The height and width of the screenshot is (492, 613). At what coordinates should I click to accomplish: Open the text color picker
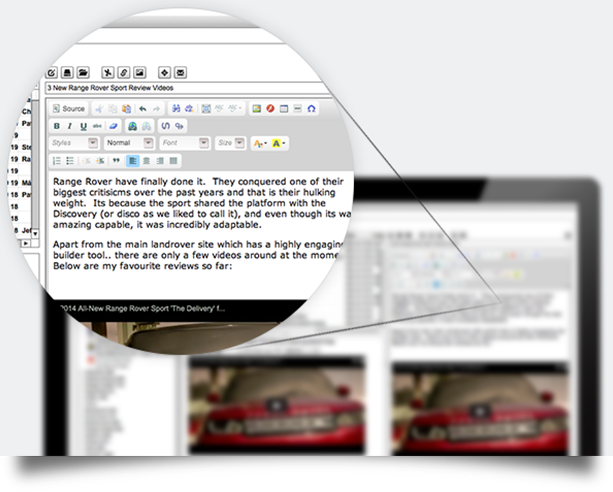260,144
